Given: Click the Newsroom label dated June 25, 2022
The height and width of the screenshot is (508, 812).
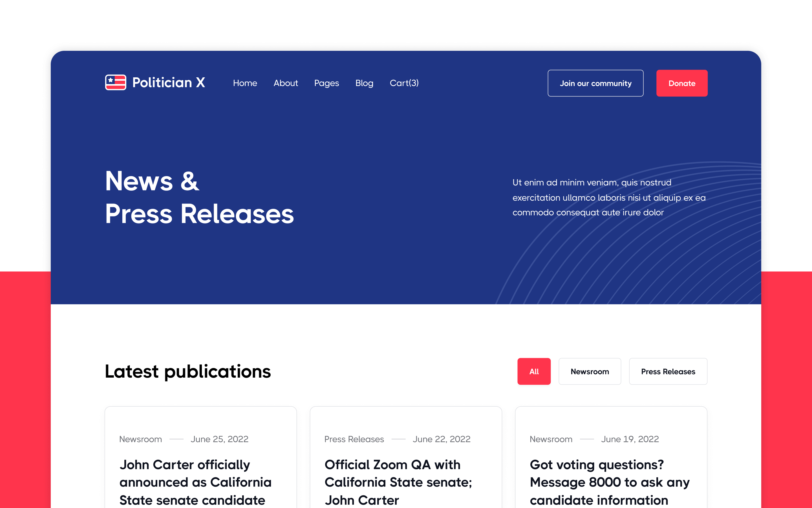Looking at the screenshot, I should click(141, 439).
